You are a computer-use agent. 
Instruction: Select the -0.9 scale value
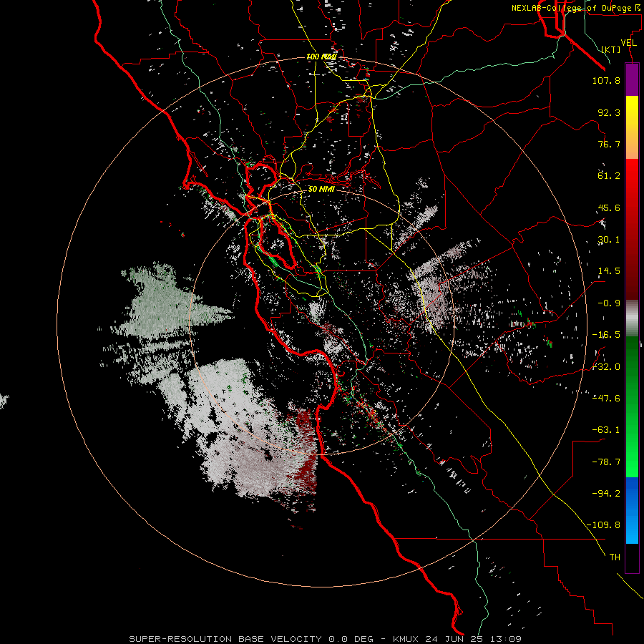click(609, 303)
